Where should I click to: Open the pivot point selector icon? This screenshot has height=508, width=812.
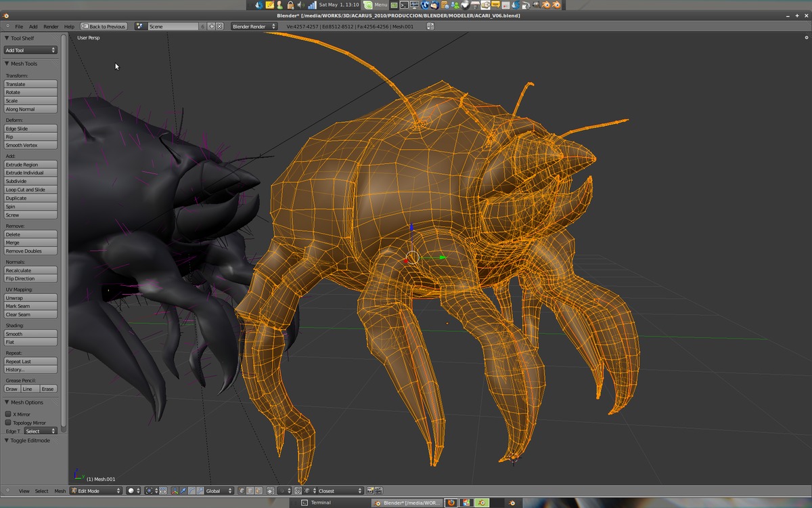(151, 490)
